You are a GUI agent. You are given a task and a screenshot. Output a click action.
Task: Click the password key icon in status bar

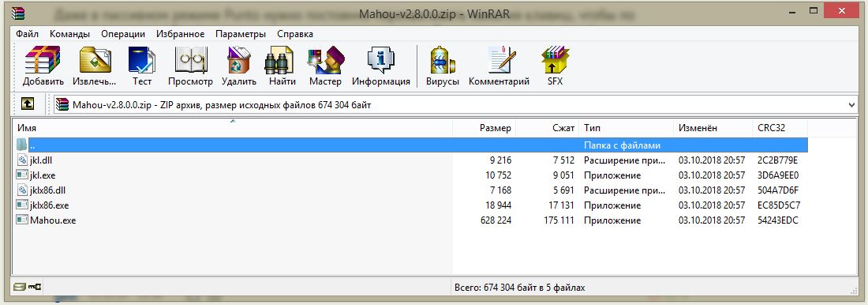point(35,288)
